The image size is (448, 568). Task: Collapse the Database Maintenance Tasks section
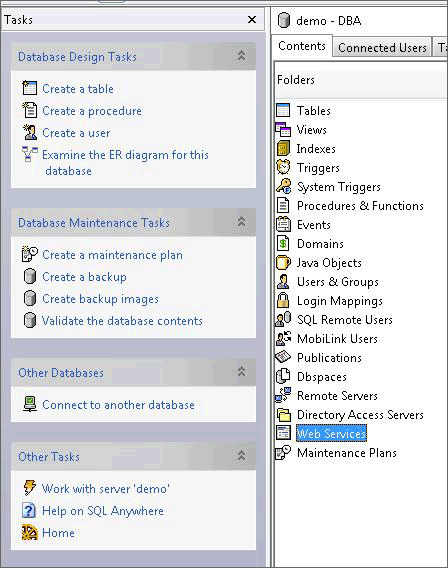242,222
